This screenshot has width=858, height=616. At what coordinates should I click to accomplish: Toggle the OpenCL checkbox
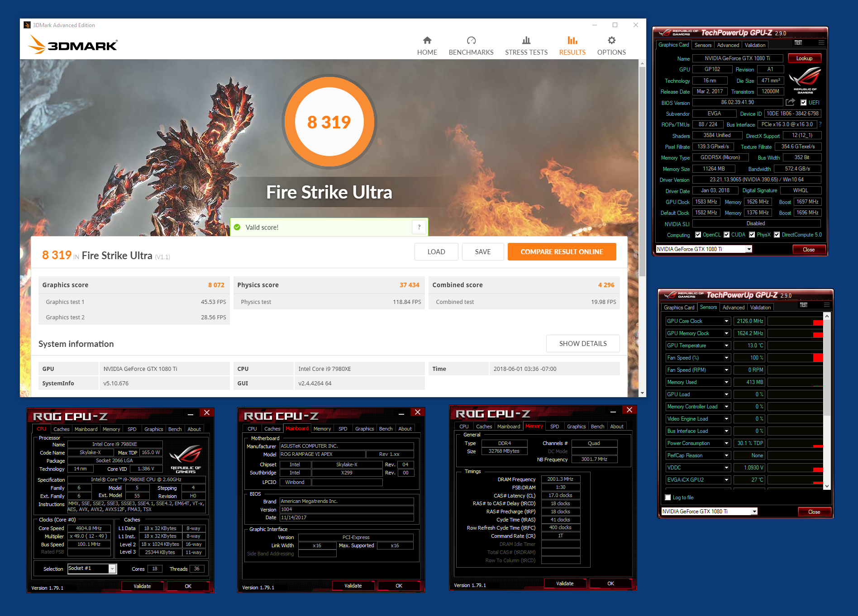(698, 235)
